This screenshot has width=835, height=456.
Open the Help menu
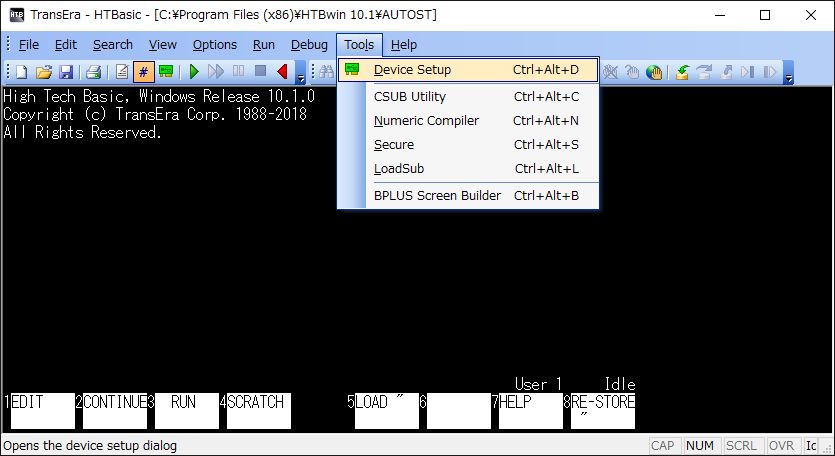(x=404, y=45)
